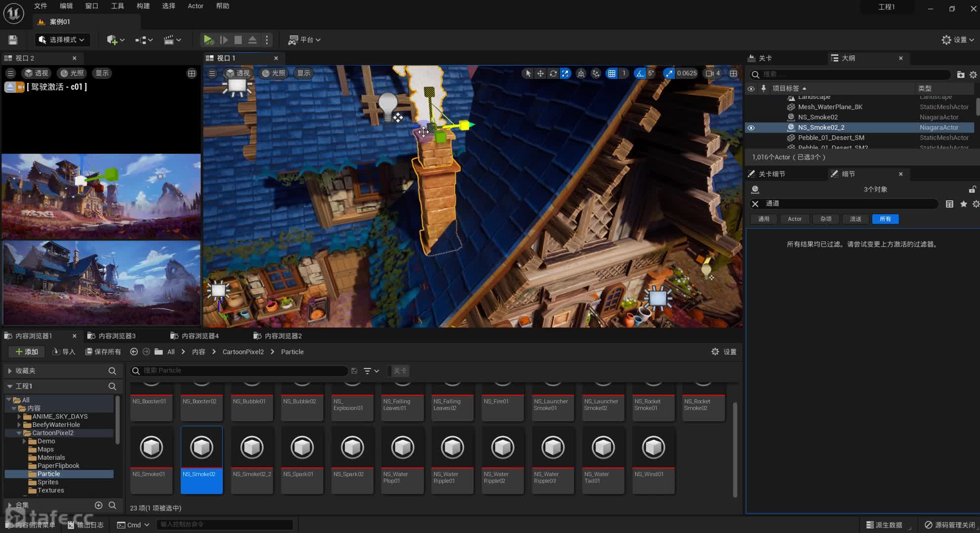This screenshot has height=533, width=980.
Task: Select the NS_Smoke02_2 asset thumbnail
Action: [x=252, y=460]
